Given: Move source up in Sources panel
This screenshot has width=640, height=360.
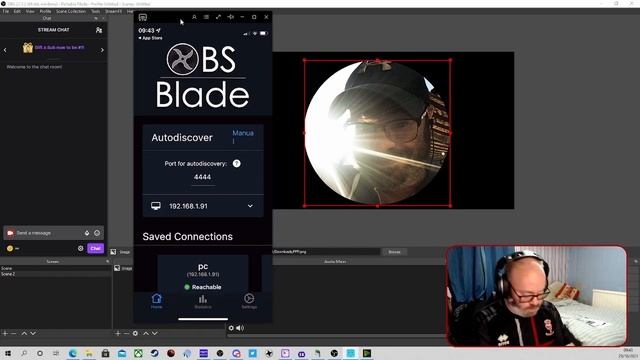Looking at the screenshot, I should tap(146, 333).
